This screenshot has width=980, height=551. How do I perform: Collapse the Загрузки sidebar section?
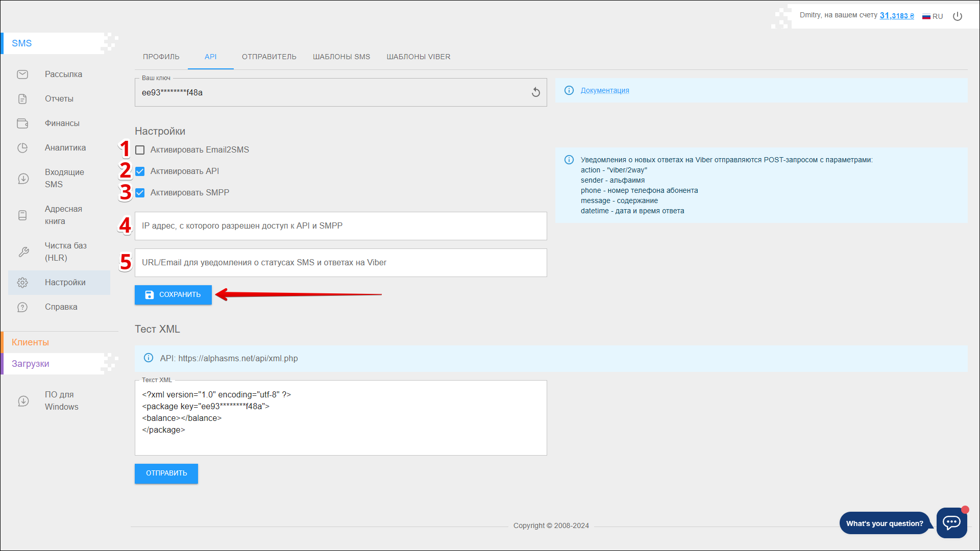(31, 364)
